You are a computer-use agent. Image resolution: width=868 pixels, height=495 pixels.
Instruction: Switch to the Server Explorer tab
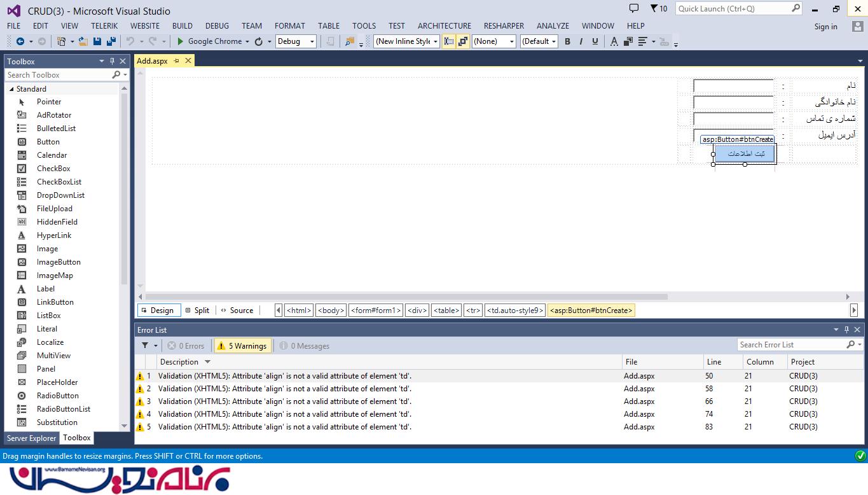(x=31, y=438)
